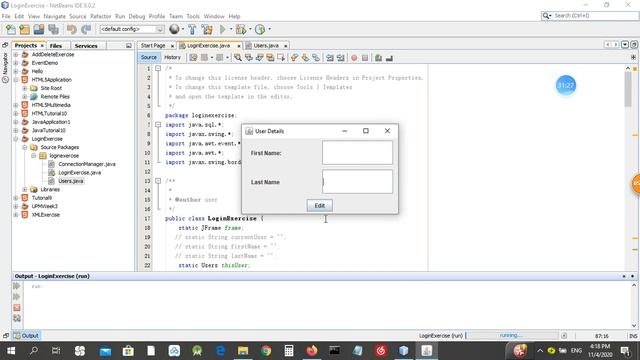Switch to the History editor view

[x=172, y=58]
